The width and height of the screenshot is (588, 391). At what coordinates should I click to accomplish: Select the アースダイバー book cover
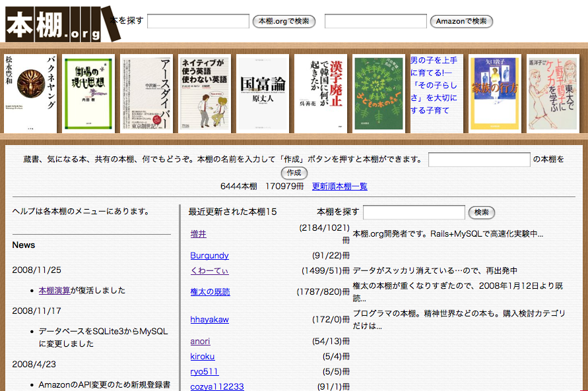(147, 94)
